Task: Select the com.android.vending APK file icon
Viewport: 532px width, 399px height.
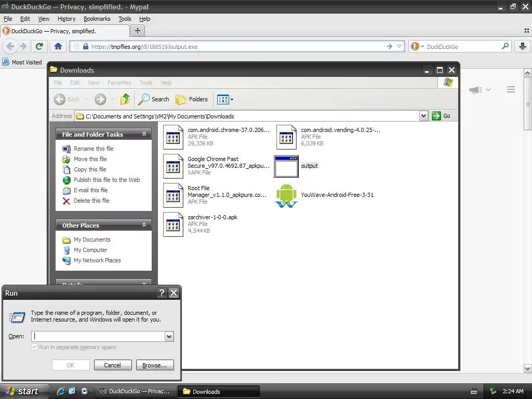Action: click(286, 137)
